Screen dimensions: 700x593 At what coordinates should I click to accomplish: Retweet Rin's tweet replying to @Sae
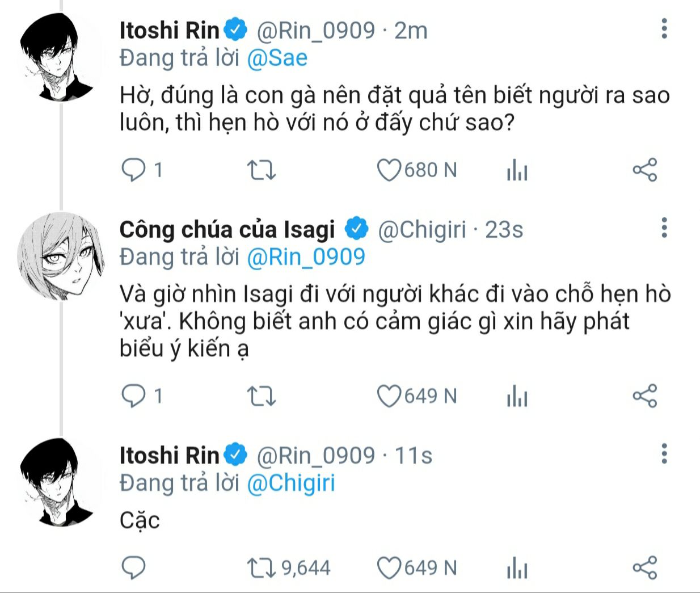262,170
